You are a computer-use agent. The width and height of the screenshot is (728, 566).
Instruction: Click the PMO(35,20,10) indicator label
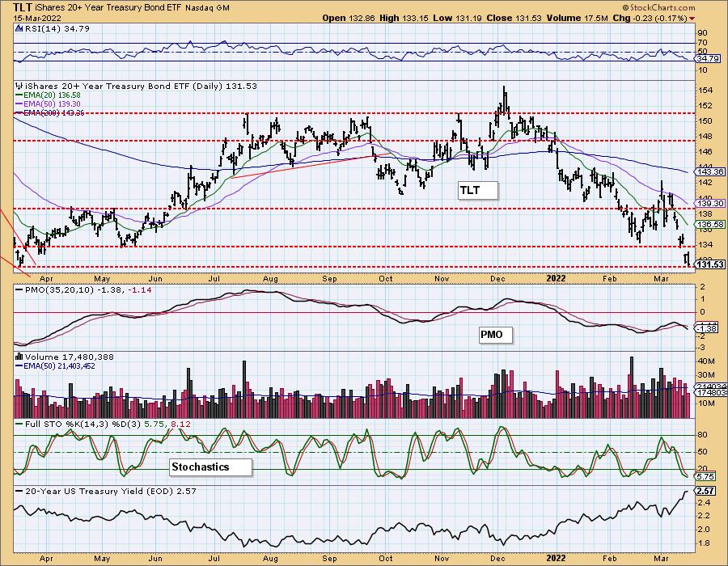[83, 290]
